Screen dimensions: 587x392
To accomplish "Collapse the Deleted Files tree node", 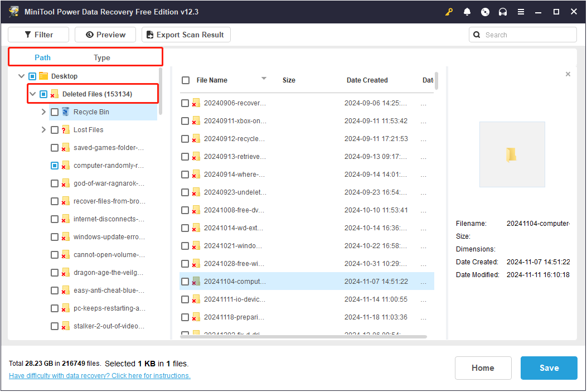I will (33, 94).
